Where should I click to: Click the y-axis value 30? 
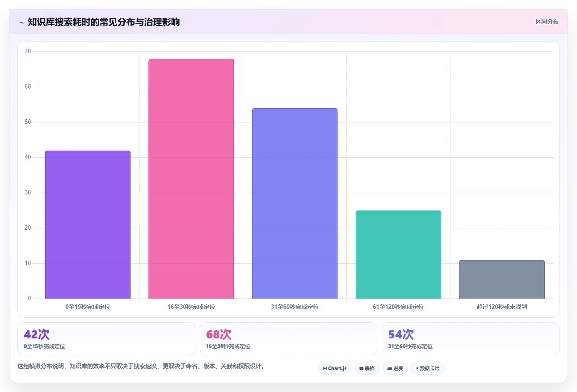(28, 193)
